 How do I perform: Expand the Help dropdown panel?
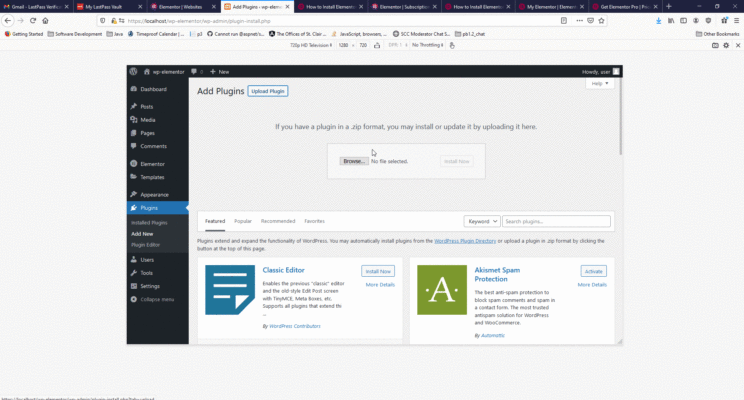click(600, 84)
